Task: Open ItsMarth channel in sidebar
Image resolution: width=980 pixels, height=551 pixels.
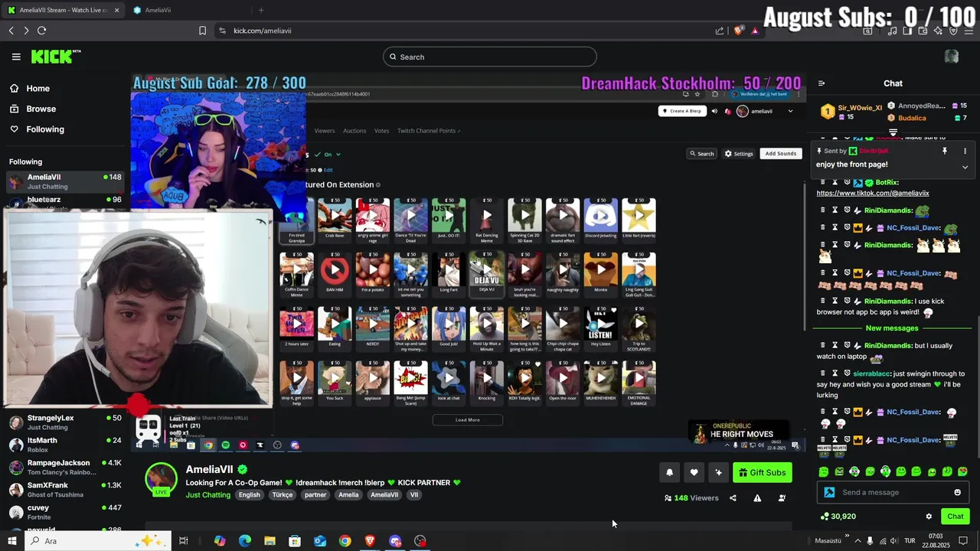Action: (64, 445)
